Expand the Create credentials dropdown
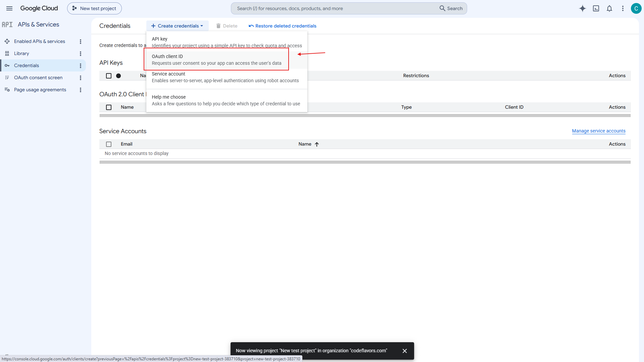 tap(177, 26)
